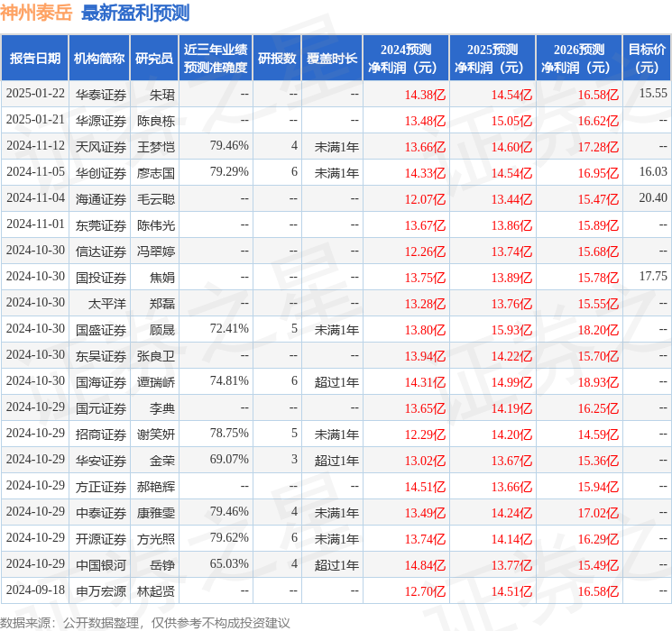Click 18.93亿 in 国海证券 row
The width and height of the screenshot is (672, 631).
[x=598, y=382]
